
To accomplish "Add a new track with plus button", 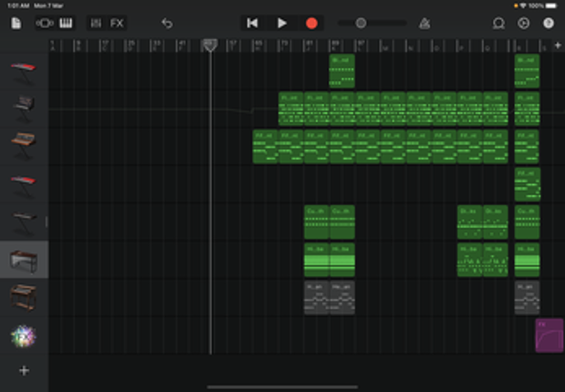I will coord(24,370).
